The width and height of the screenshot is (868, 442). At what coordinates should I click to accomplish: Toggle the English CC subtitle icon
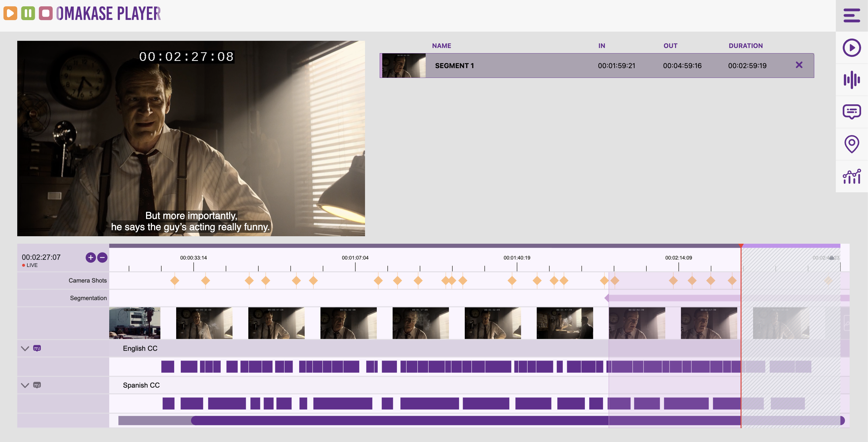click(x=37, y=348)
